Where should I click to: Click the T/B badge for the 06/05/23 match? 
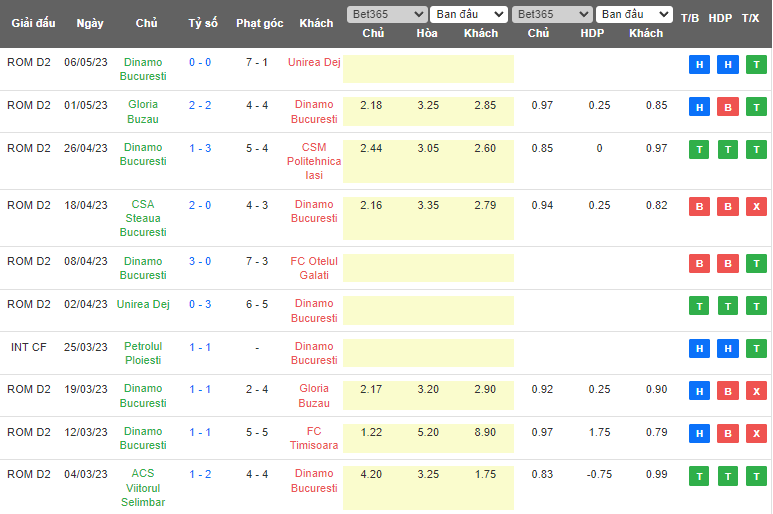pos(699,65)
